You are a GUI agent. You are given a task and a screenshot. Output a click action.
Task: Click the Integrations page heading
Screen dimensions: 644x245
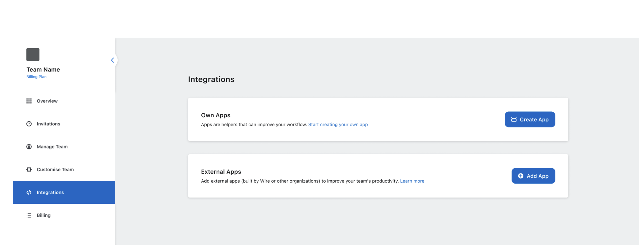click(211, 79)
